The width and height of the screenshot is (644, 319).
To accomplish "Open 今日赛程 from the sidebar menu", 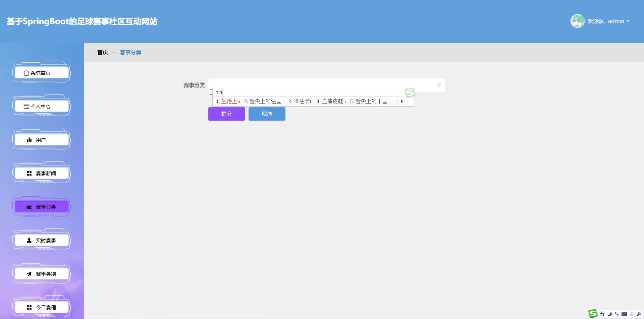I will (x=41, y=307).
